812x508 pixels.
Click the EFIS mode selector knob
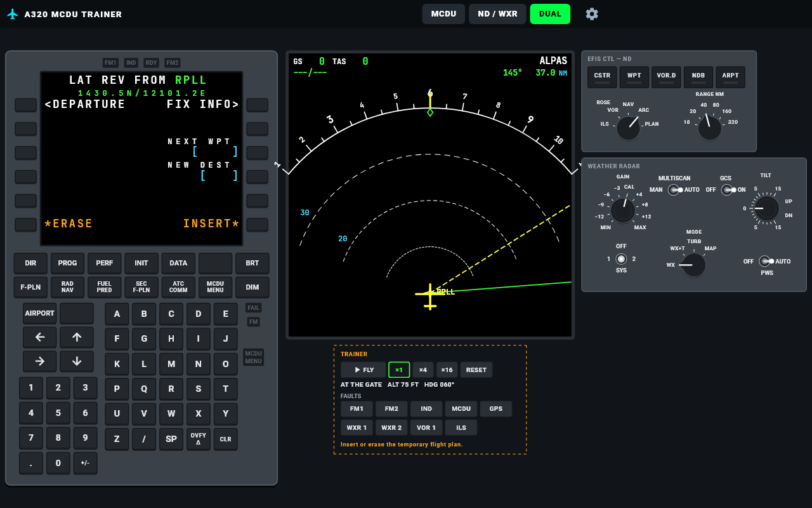[x=629, y=128]
